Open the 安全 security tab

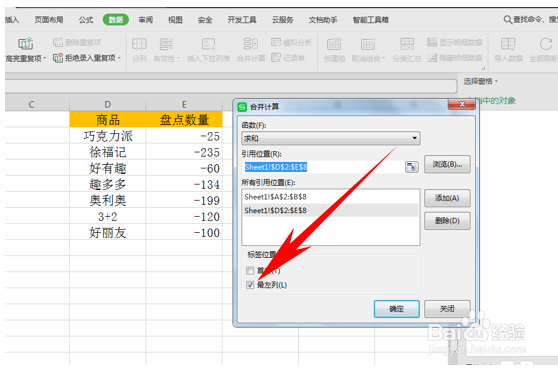[x=205, y=20]
